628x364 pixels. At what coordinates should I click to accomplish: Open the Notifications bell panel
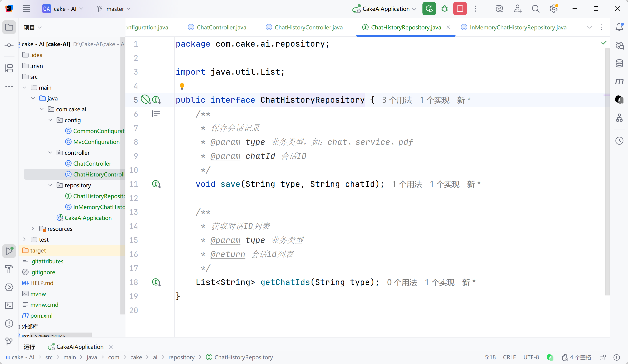tap(619, 27)
